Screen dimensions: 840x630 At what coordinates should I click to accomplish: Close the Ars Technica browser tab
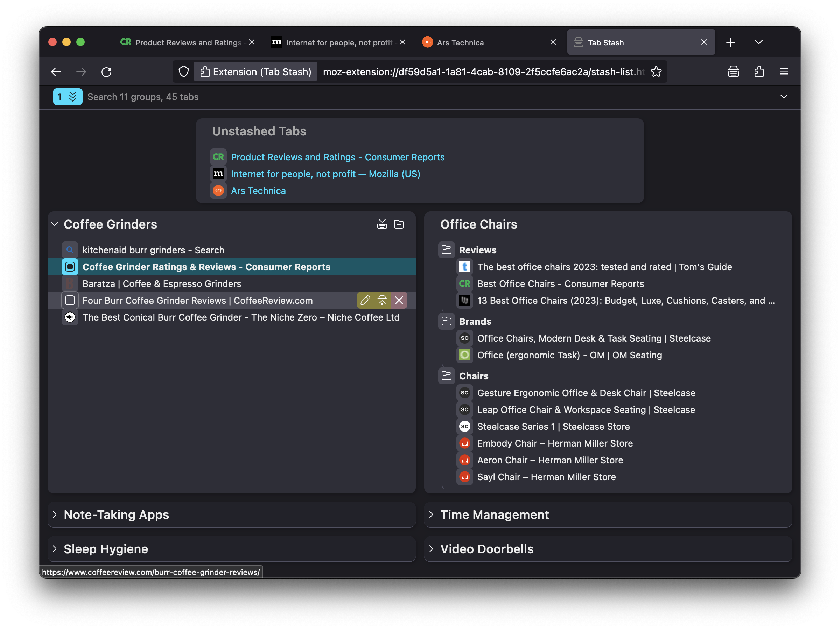553,42
